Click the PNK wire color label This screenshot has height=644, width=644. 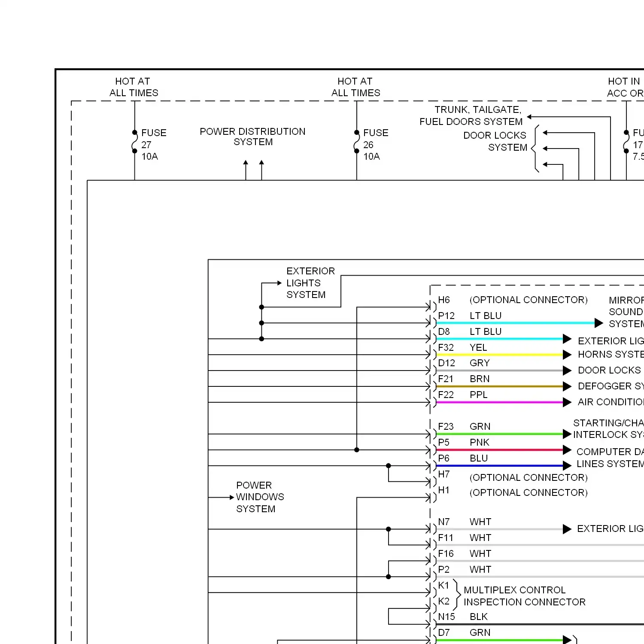480,442
